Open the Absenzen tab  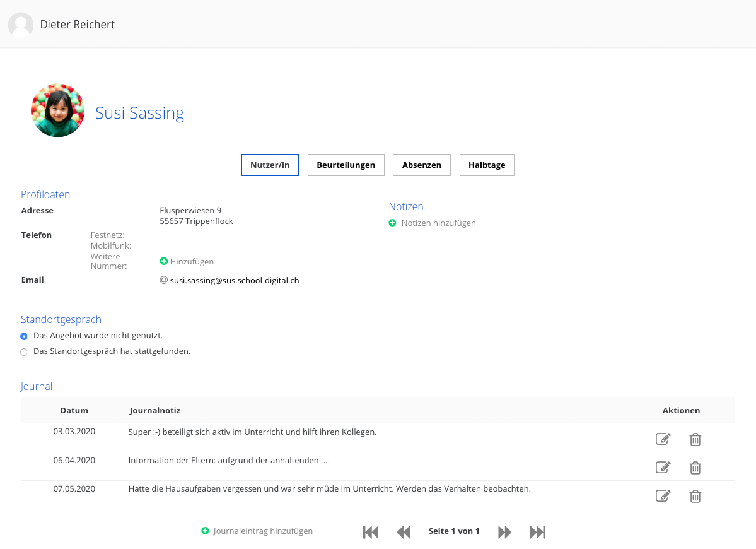click(x=421, y=165)
